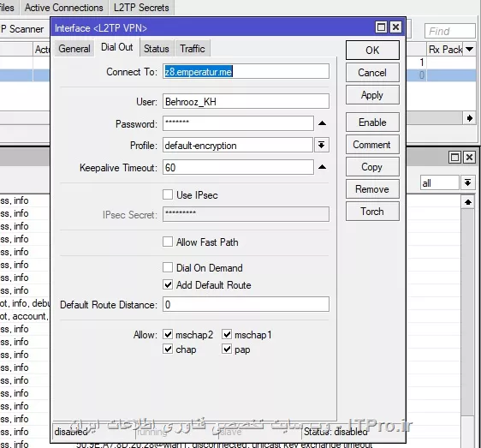The width and height of the screenshot is (481, 448).
Task: Close the Interface L2TP VPN dialog
Action: [395, 27]
